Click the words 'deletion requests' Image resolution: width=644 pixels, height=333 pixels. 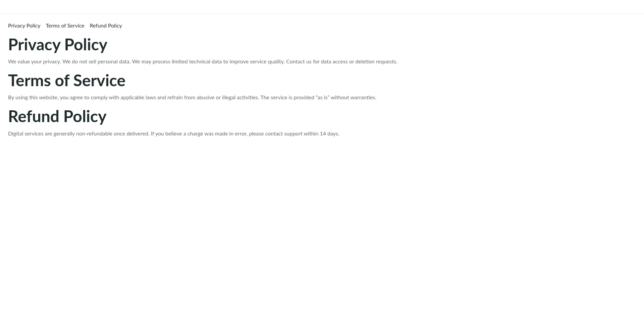[376, 62]
